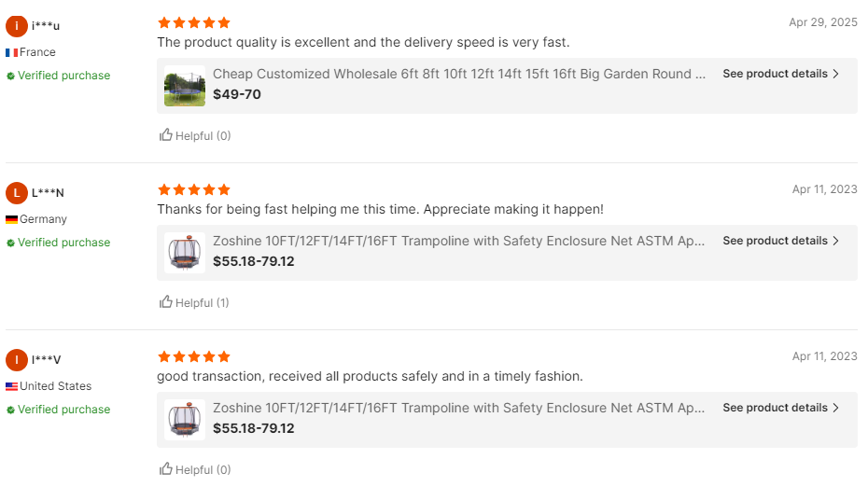Open the garden trampoline product thumbnail
The height and width of the screenshot is (487, 868).
[x=185, y=86]
